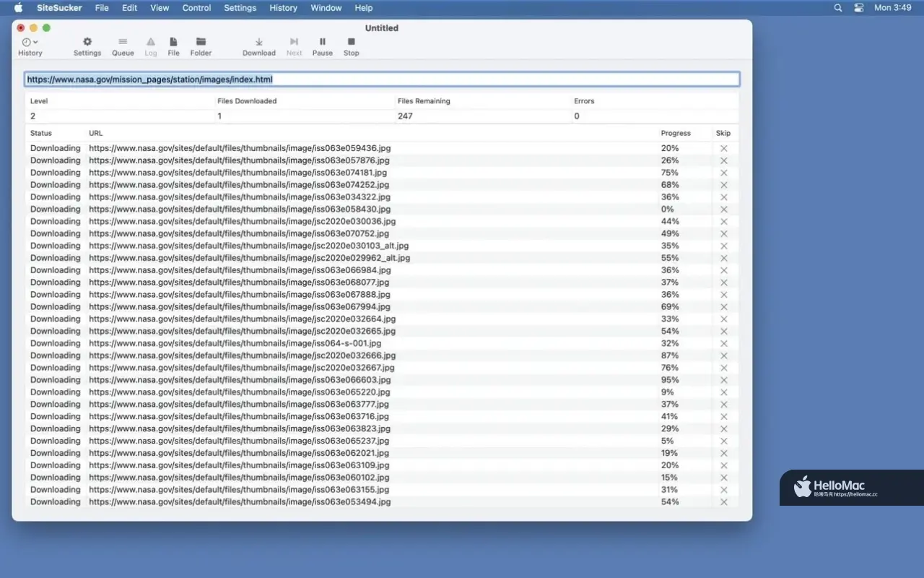Select the iss063e063823.jpg URL row
This screenshot has width=924, height=578.
382,429
